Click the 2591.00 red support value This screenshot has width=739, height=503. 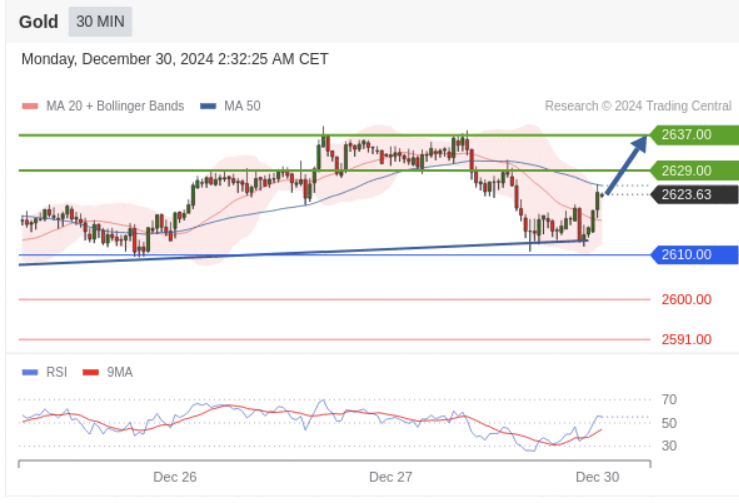[x=686, y=339]
